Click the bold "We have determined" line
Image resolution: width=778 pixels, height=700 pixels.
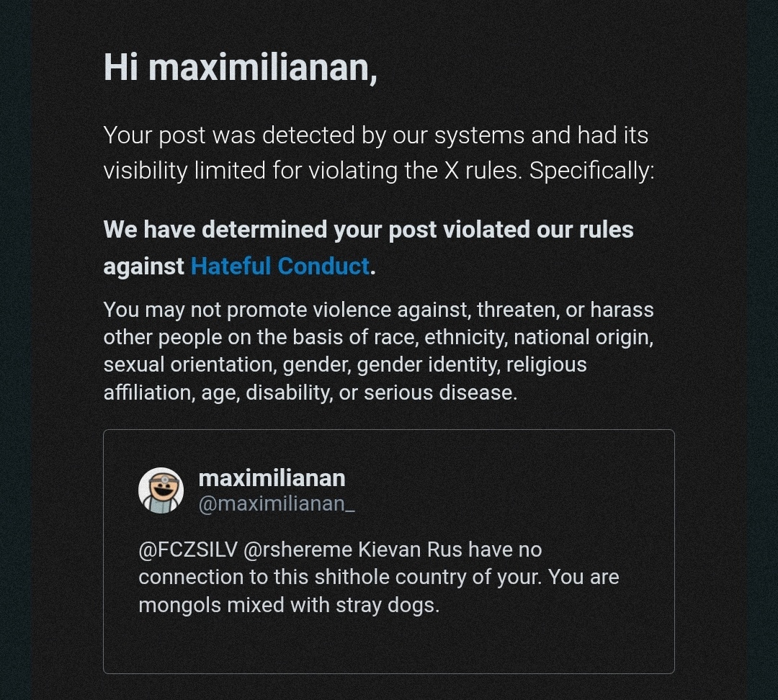pos(368,230)
